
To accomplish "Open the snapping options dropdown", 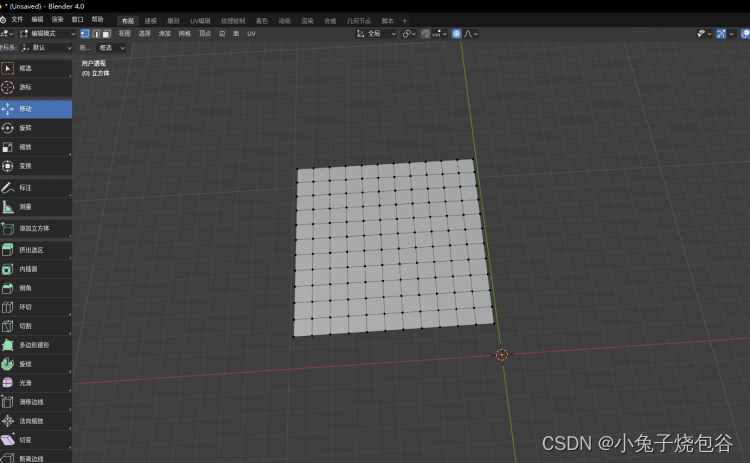I will tap(440, 33).
